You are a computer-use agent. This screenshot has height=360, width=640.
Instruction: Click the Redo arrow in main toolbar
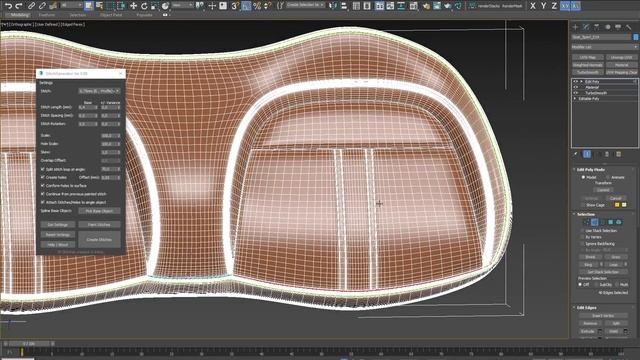[x=19, y=6]
